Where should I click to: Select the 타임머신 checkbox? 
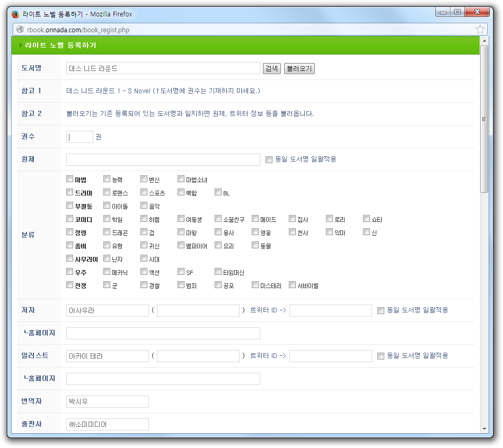218,272
